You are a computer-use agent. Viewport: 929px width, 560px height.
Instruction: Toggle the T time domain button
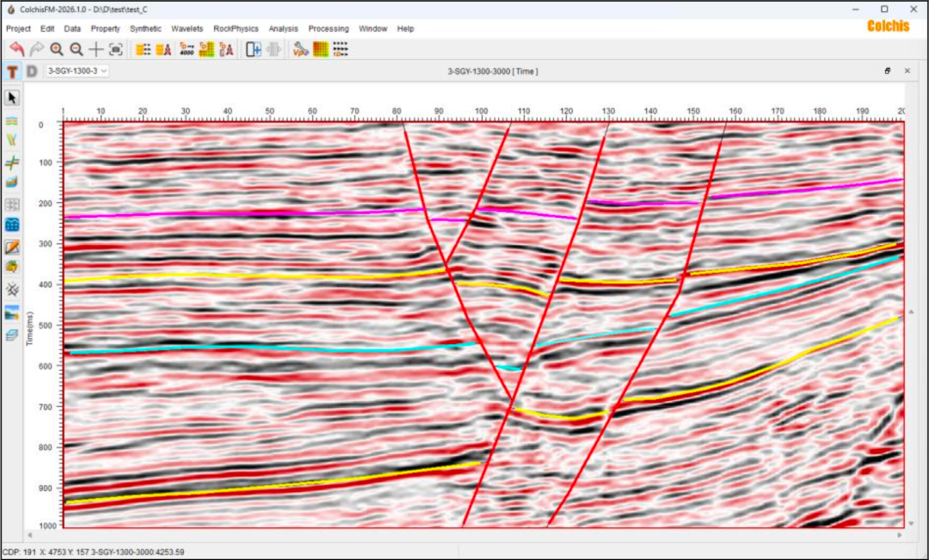pyautogui.click(x=13, y=71)
